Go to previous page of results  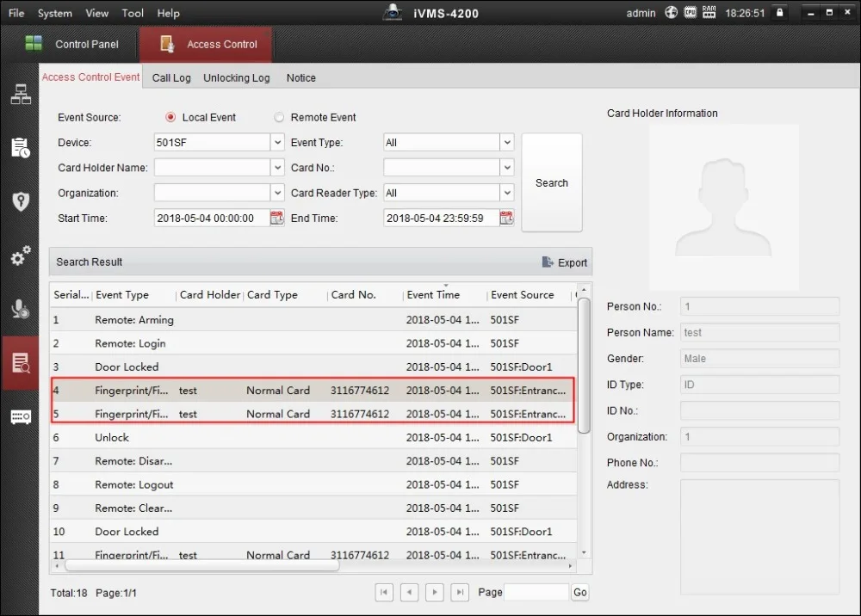[409, 592]
